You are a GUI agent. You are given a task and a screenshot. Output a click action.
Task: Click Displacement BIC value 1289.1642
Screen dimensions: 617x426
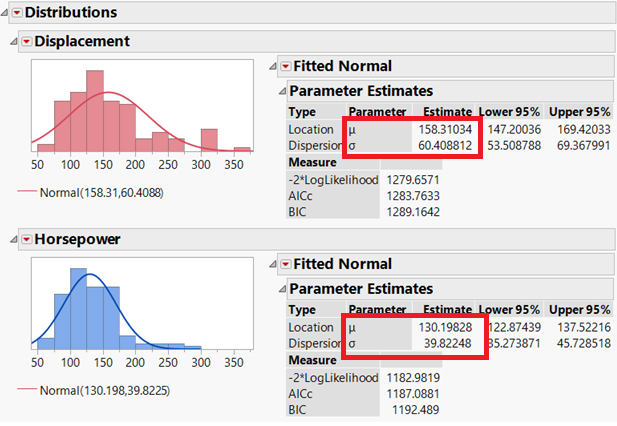point(413,212)
